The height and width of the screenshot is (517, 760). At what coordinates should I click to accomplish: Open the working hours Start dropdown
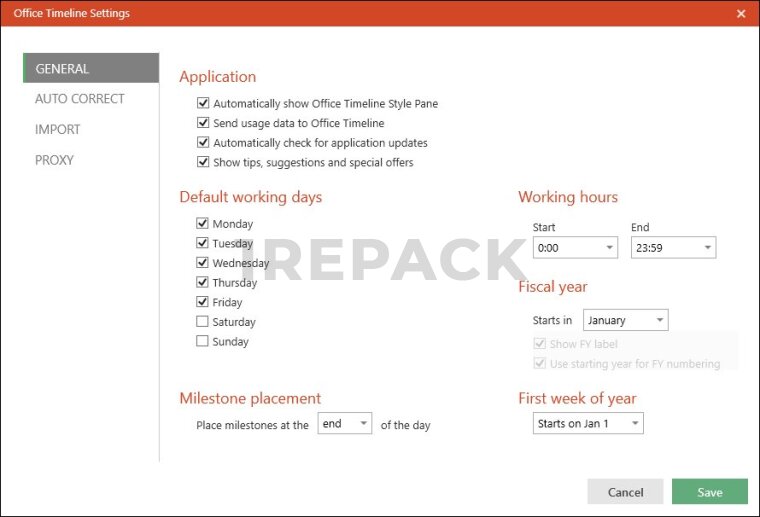[x=575, y=247]
